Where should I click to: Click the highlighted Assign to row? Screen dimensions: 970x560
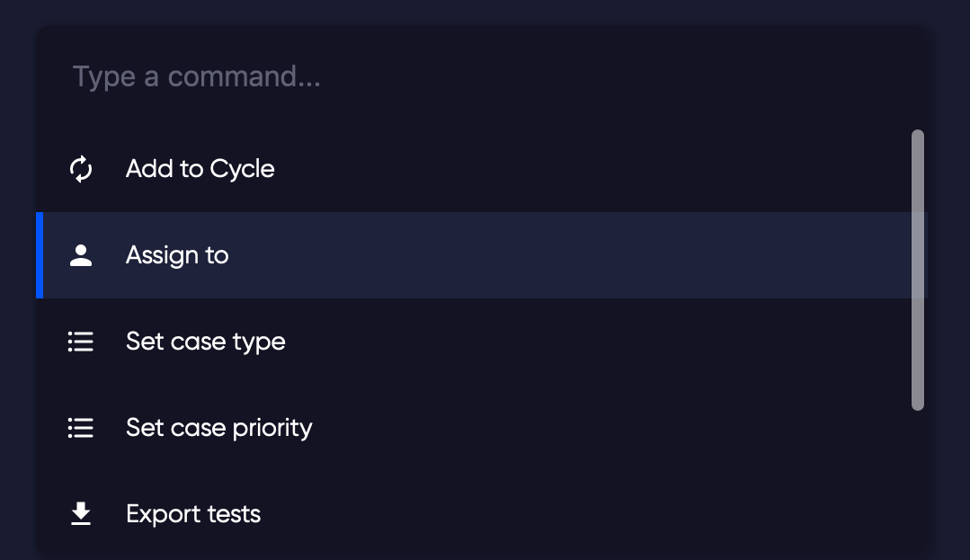(449, 255)
